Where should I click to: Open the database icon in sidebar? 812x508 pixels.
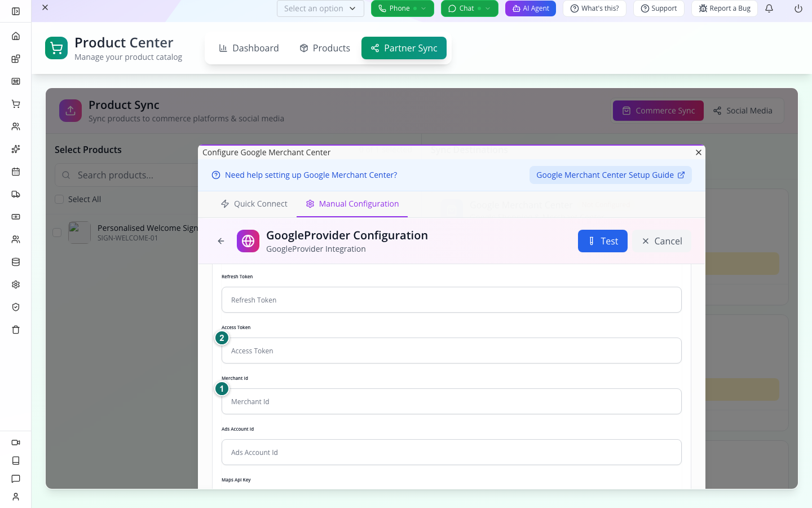(x=16, y=262)
